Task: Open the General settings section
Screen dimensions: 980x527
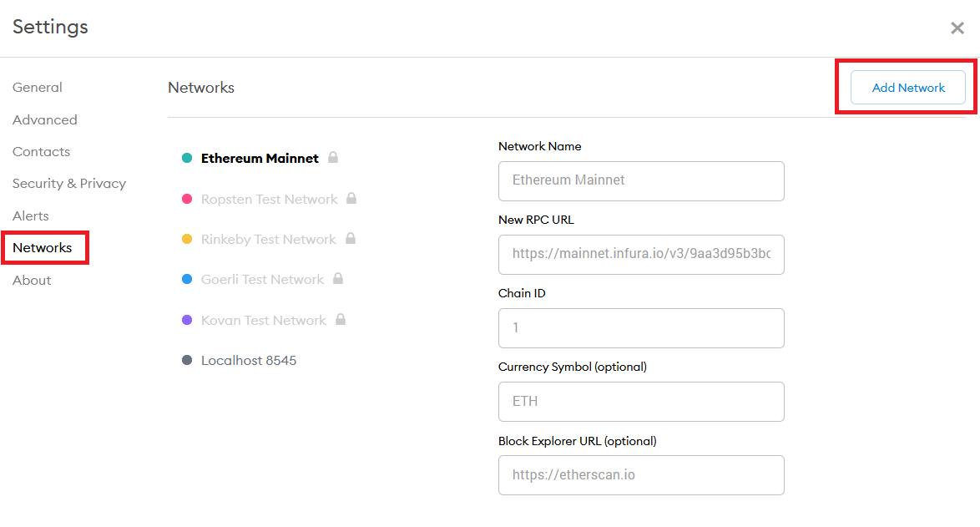Action: (38, 88)
